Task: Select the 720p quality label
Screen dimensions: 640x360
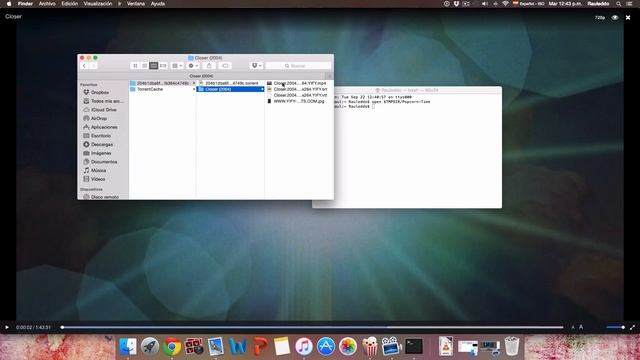Action: tap(600, 18)
